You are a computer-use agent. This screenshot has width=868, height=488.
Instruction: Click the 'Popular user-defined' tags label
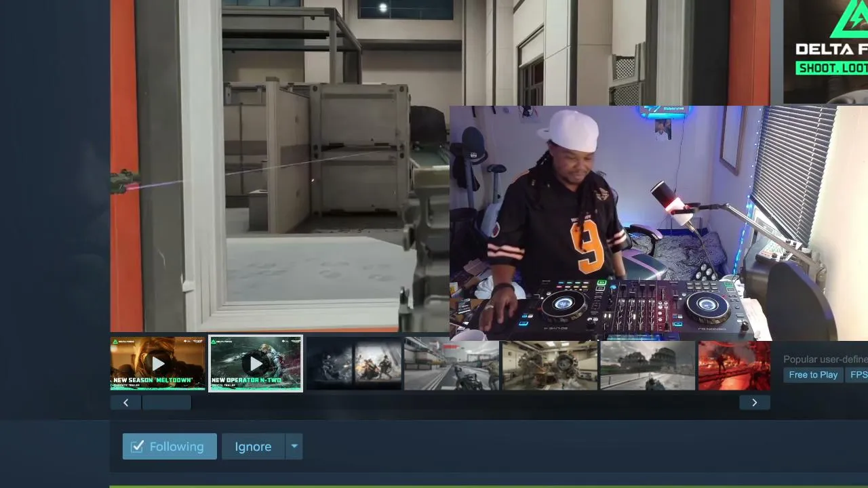tap(825, 359)
